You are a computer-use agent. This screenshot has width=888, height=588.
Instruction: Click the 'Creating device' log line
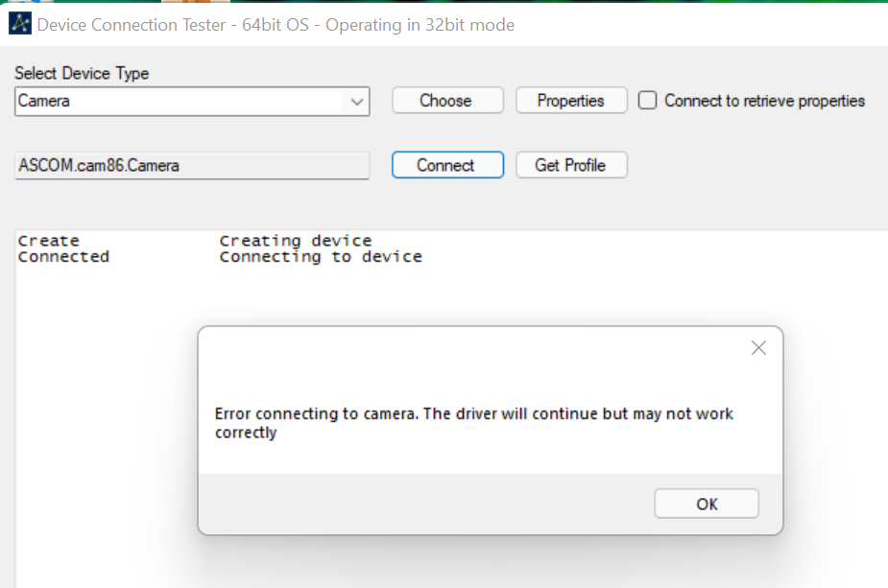click(x=295, y=241)
